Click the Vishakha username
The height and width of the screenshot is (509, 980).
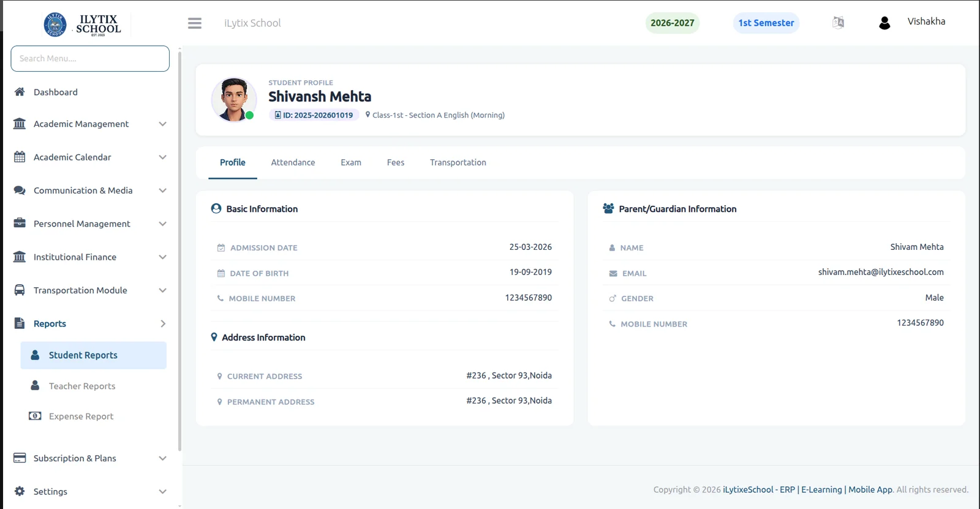[x=926, y=21]
